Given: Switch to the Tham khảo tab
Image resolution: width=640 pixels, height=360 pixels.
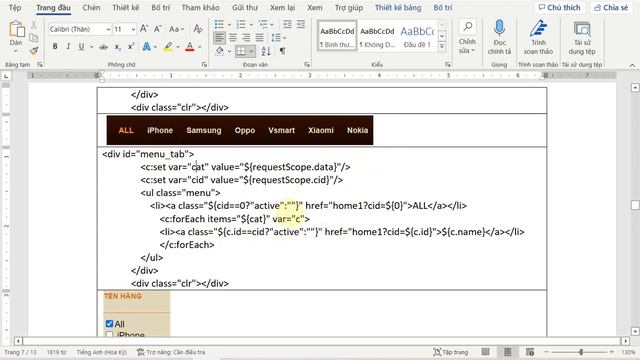Looking at the screenshot, I should [x=200, y=7].
